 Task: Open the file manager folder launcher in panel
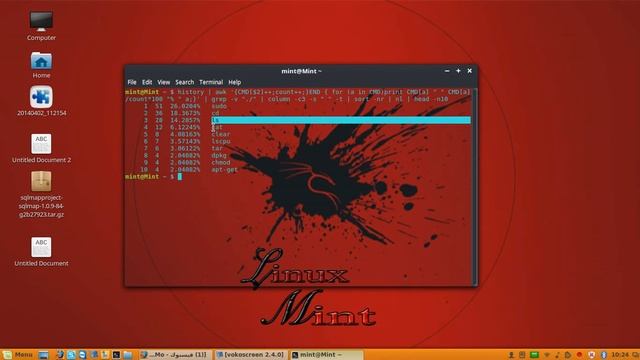(x=127, y=355)
